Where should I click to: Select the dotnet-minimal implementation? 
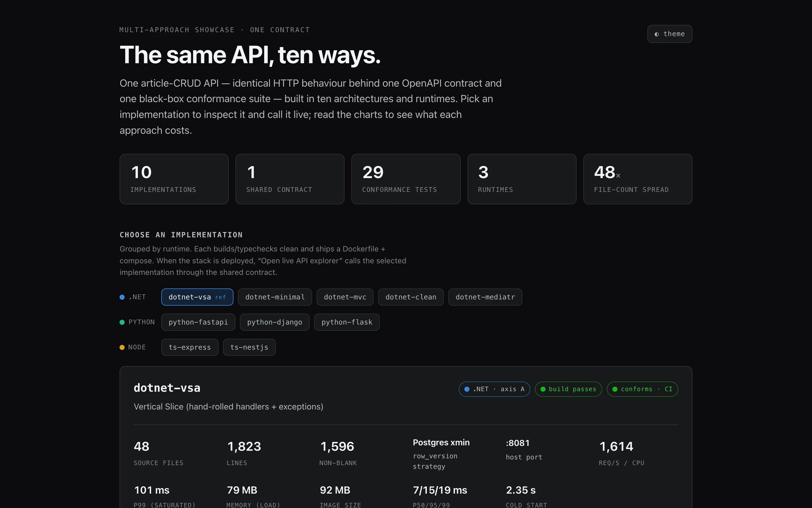click(275, 297)
